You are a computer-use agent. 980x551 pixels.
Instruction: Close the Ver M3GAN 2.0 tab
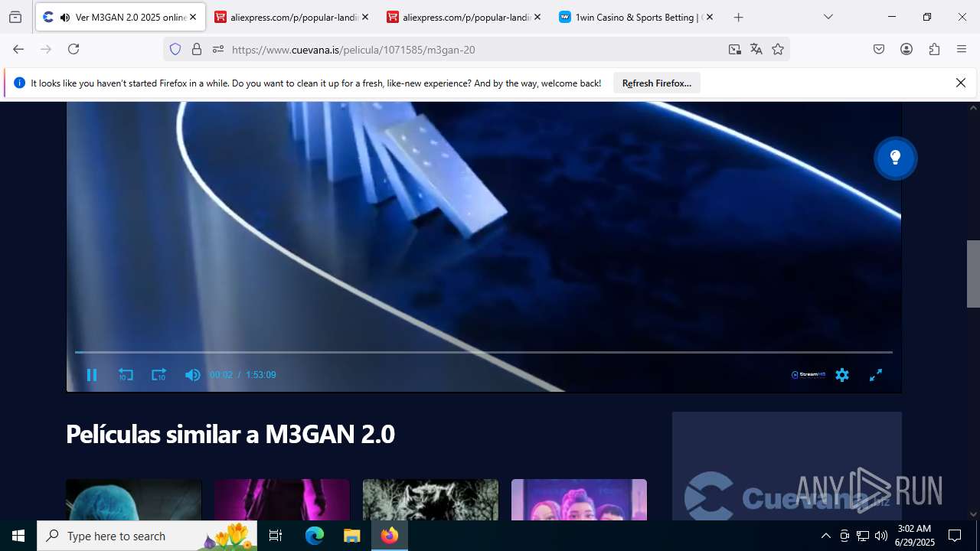coord(193,17)
